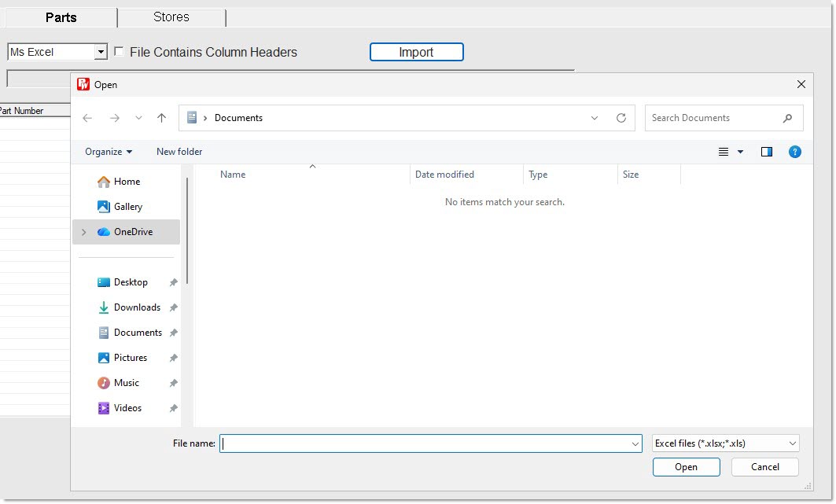Switch to the Stores tab
The width and height of the screenshot is (836, 504).
(171, 17)
